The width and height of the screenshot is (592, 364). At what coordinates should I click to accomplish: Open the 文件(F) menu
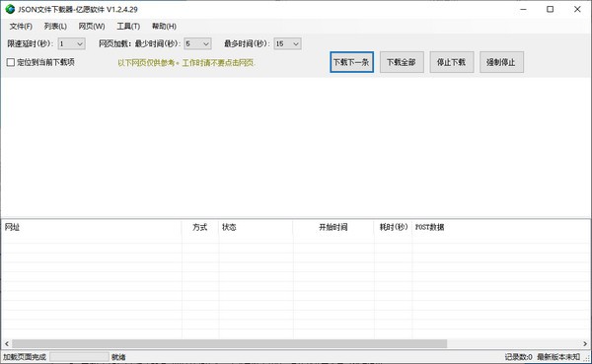tap(21, 26)
